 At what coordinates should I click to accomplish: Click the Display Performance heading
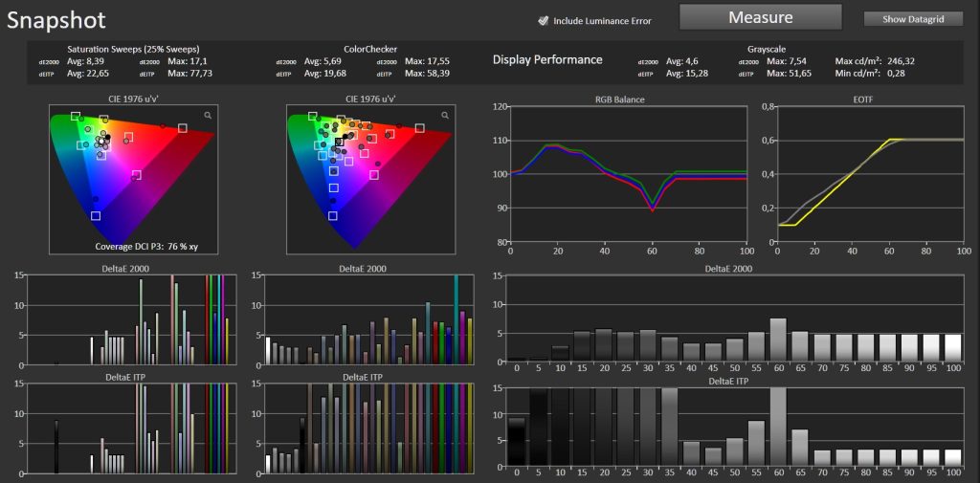(547, 59)
